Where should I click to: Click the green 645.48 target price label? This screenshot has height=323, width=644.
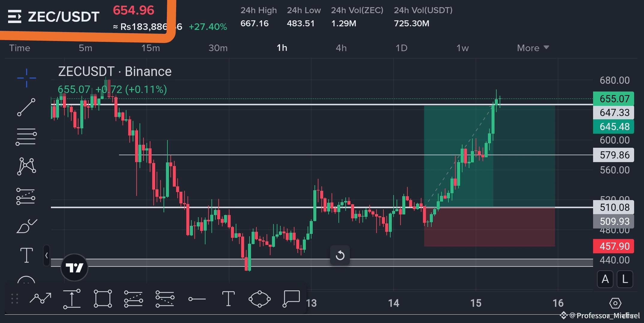[613, 127]
